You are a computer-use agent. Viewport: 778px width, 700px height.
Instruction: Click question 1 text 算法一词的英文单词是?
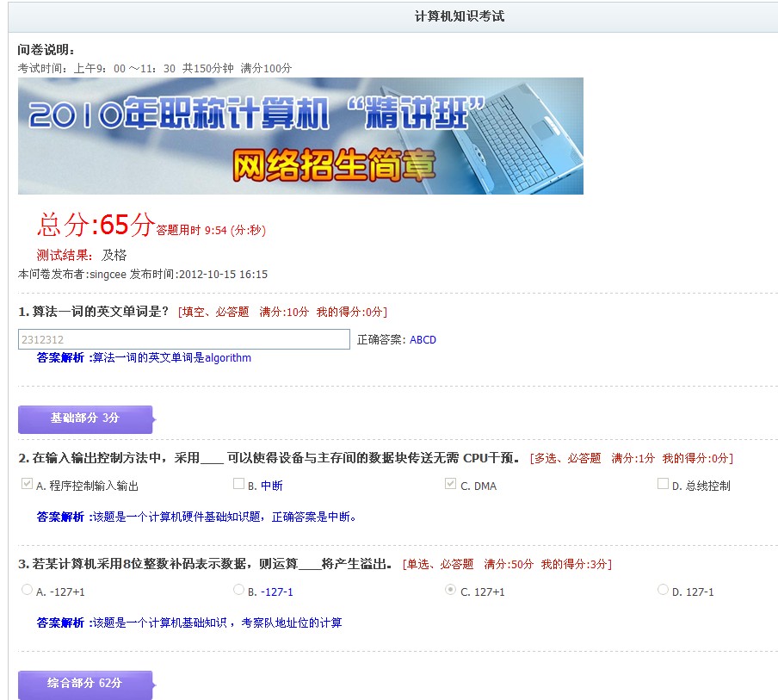point(94,312)
